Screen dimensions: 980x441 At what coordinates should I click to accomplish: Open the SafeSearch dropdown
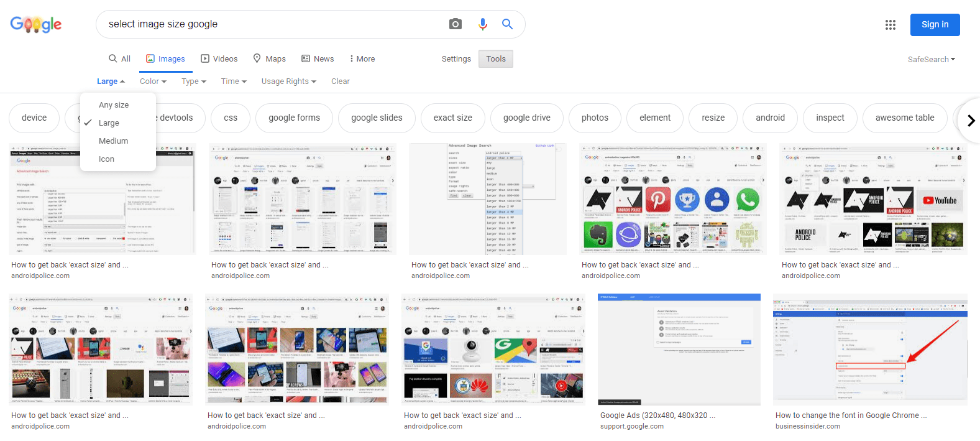point(932,59)
